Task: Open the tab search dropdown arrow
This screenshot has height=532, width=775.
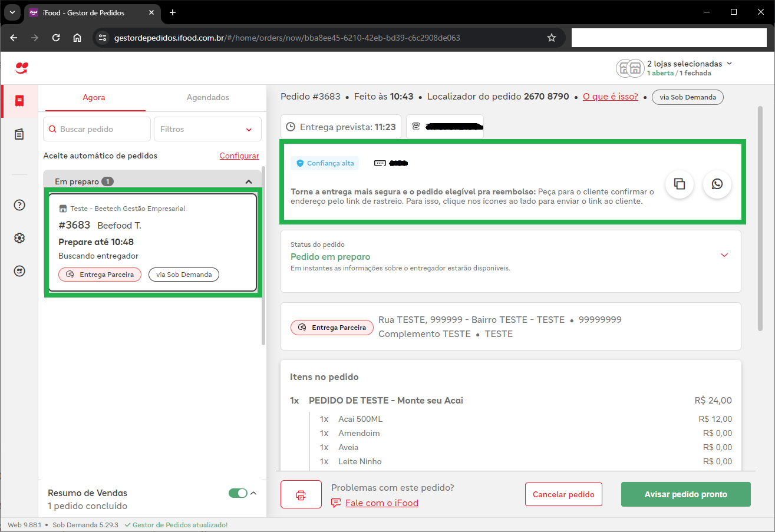Action: tap(11, 12)
